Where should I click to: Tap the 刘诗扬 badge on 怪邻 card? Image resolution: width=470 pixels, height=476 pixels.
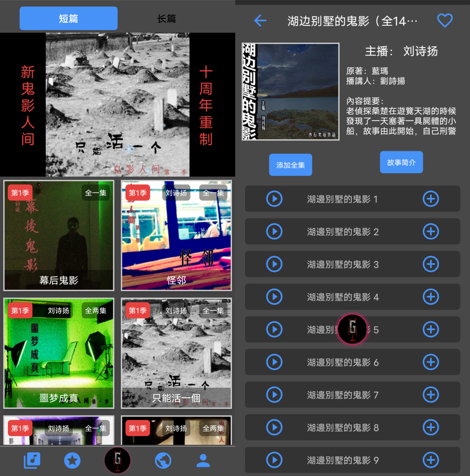[176, 192]
